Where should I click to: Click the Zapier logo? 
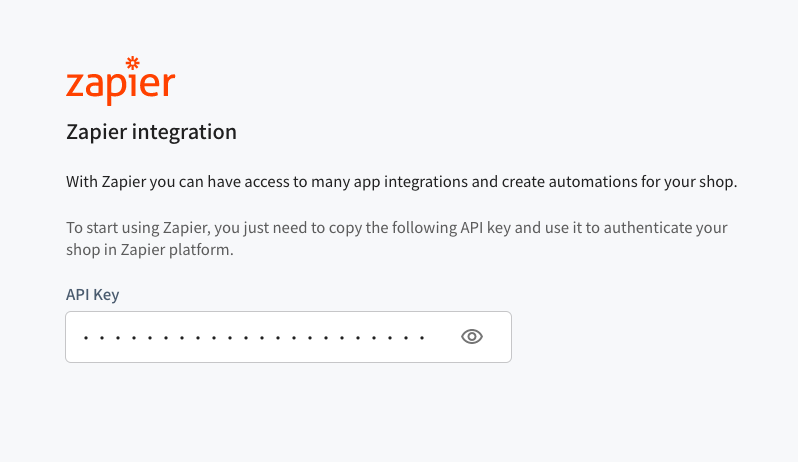click(x=121, y=81)
